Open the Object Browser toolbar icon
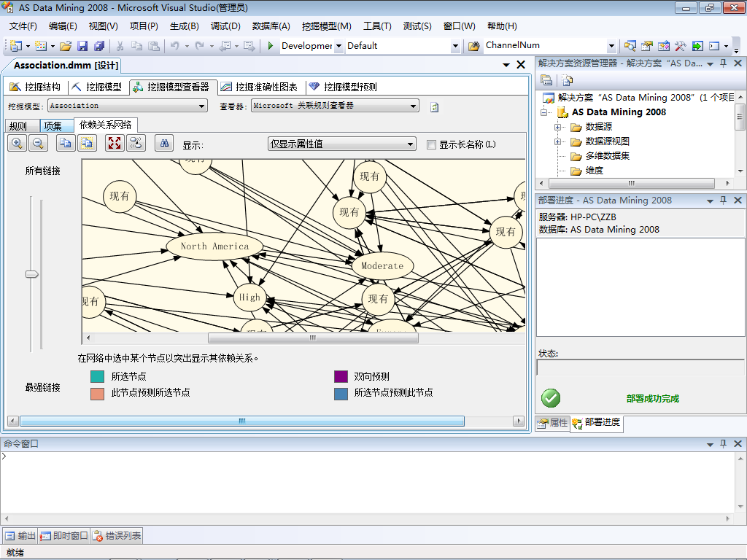This screenshot has height=560, width=747. (x=663, y=46)
